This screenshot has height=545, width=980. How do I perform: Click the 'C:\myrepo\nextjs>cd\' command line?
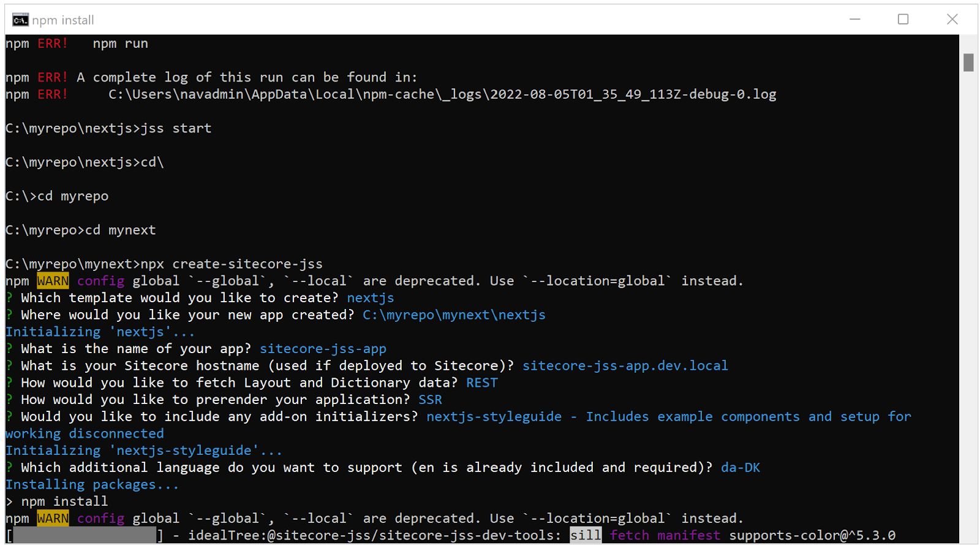click(x=85, y=162)
